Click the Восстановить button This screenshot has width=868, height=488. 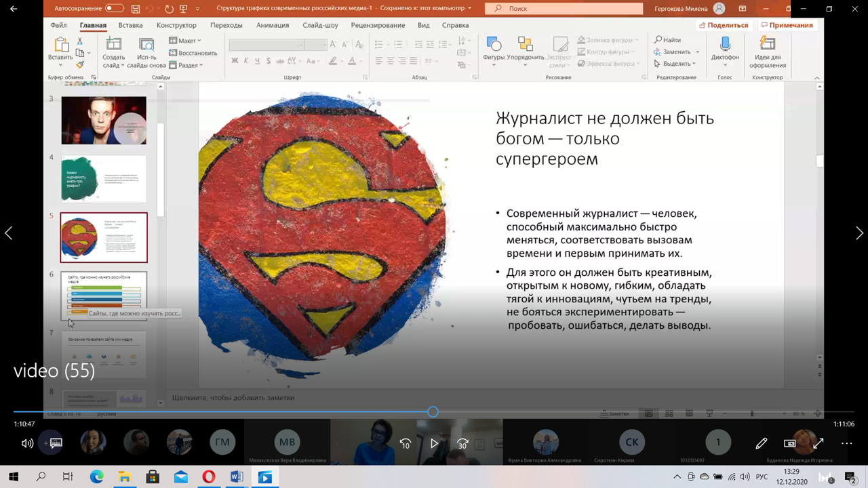pyautogui.click(x=193, y=53)
